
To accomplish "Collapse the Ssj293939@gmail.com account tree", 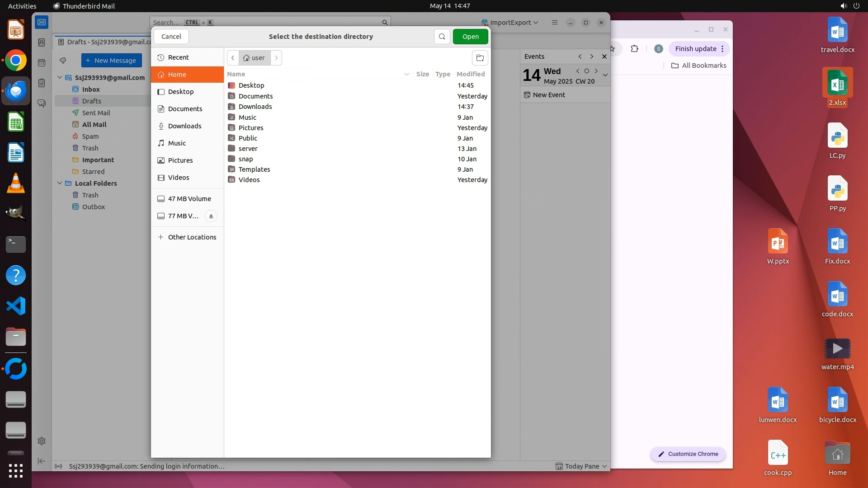I will [60, 78].
